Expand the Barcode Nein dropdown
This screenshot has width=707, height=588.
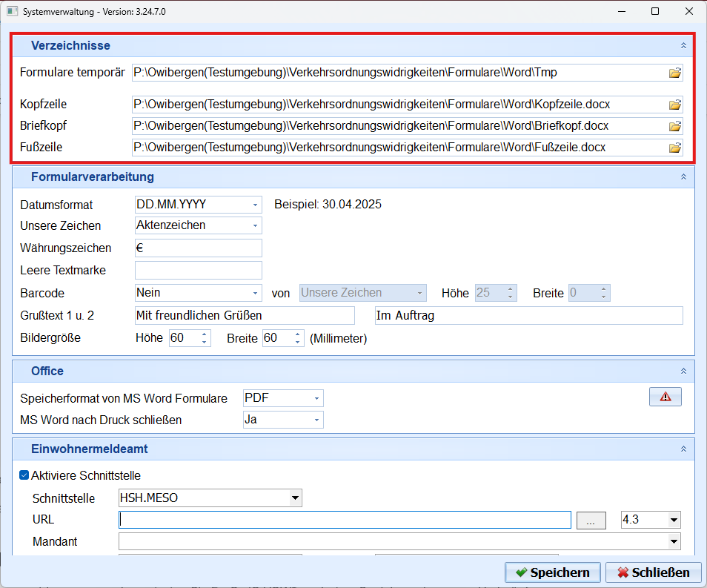click(x=255, y=294)
